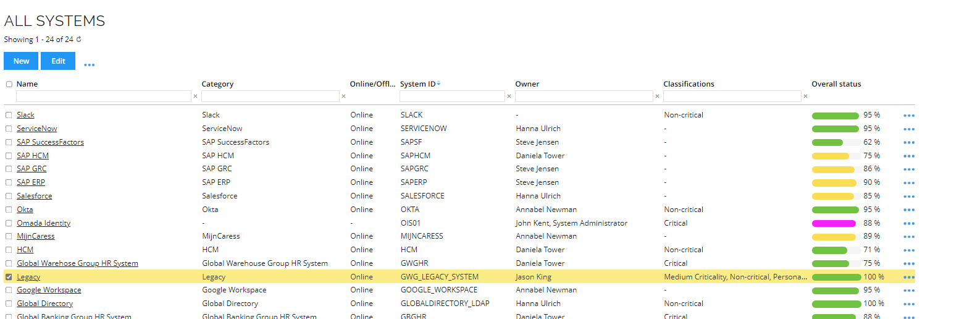This screenshot has height=319, width=980.
Task: Clear the Category filter with its x icon
Action: tap(343, 96)
